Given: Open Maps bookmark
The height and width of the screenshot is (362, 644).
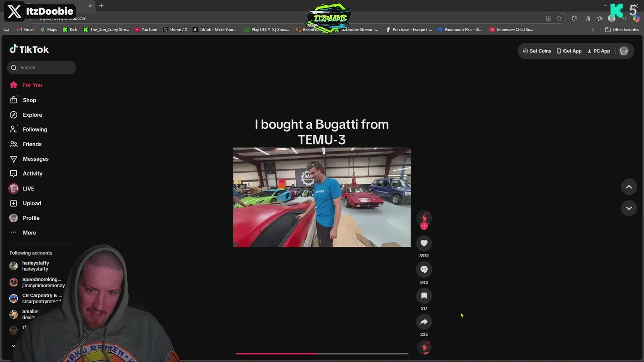Looking at the screenshot, I should click(49, 29).
